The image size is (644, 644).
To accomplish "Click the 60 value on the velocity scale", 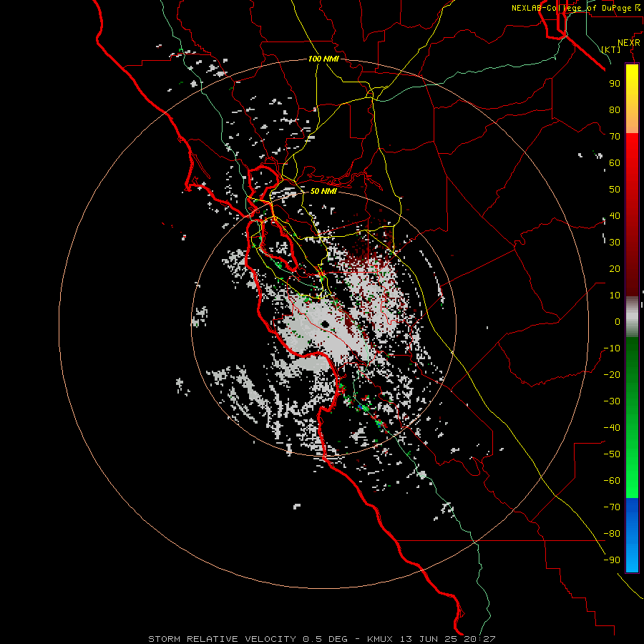I will tap(615, 162).
